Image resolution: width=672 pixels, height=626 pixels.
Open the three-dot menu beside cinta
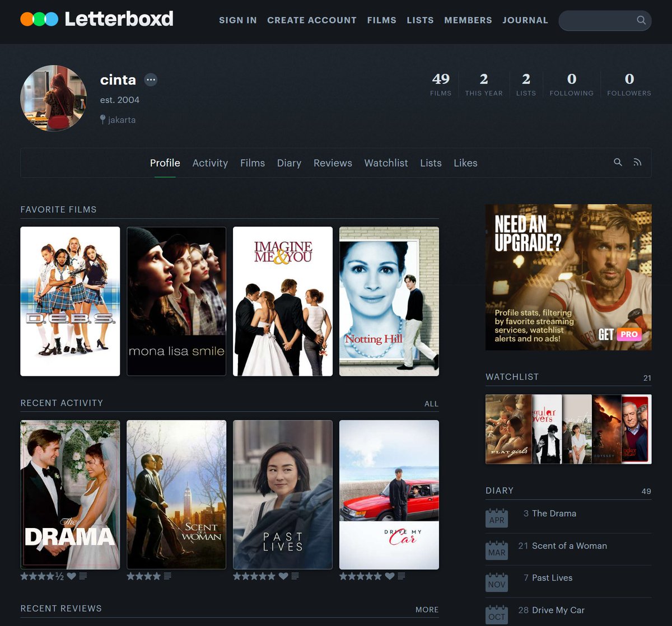click(151, 80)
